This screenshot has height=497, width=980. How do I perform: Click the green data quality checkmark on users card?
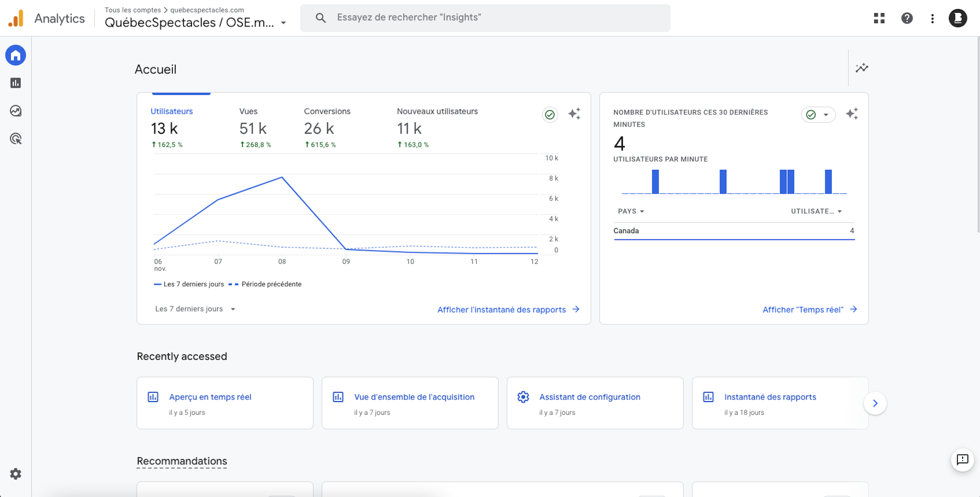[550, 115]
